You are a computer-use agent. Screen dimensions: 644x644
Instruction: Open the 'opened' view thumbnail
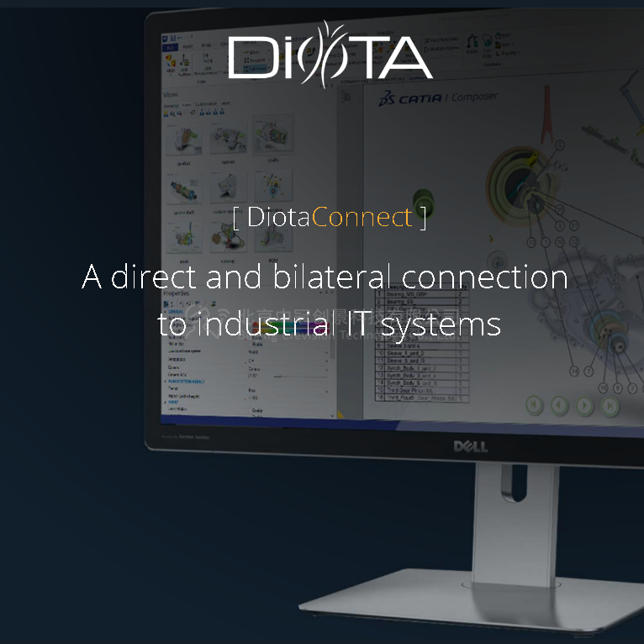(x=228, y=139)
